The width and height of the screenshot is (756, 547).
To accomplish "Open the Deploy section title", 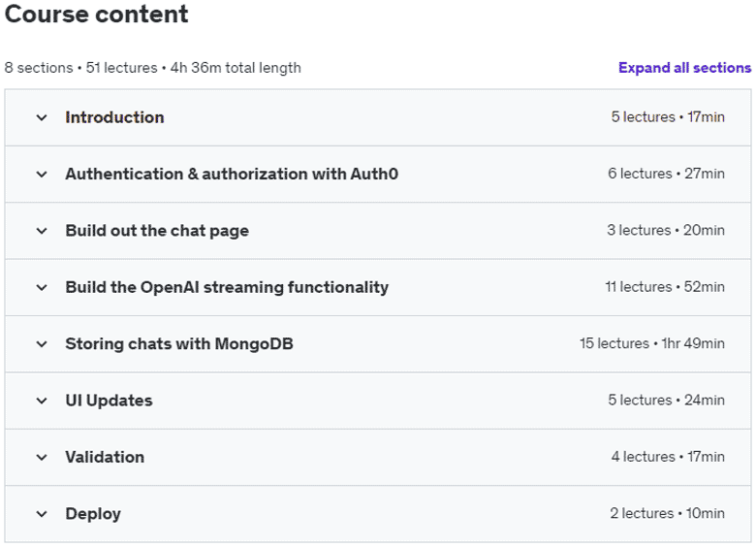I will 93,514.
